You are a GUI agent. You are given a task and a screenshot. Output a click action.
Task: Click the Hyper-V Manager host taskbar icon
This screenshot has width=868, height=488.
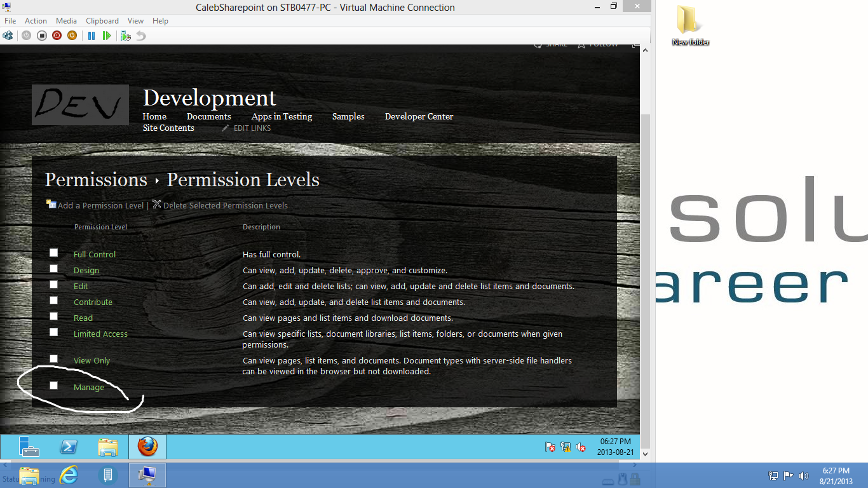(x=108, y=475)
